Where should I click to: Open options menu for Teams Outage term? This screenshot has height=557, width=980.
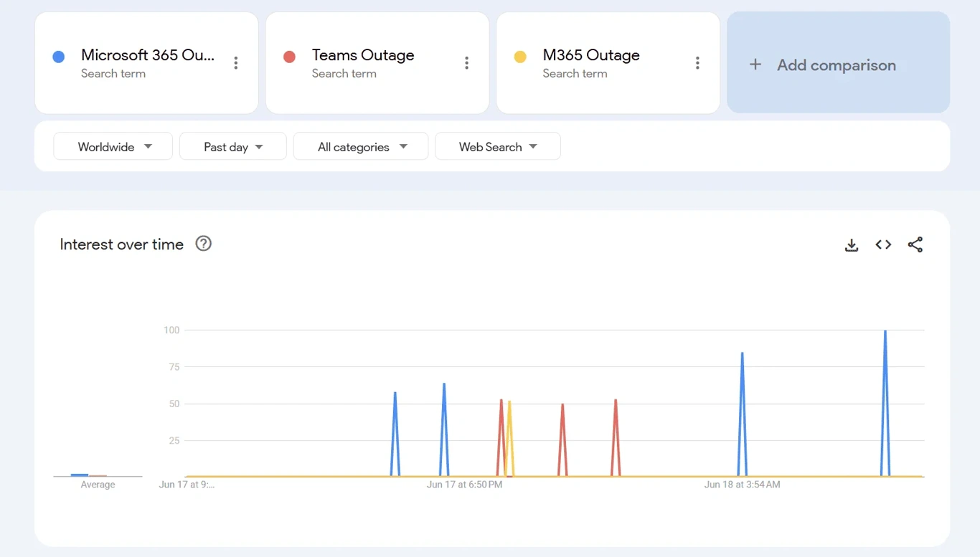click(466, 63)
